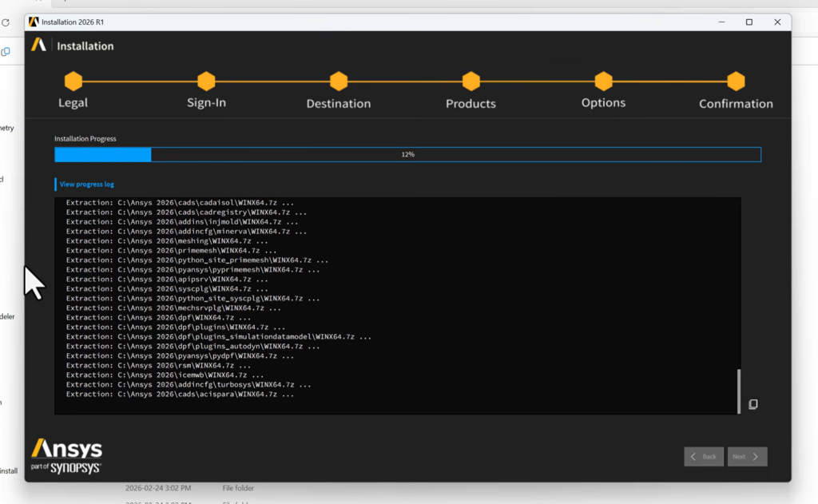The image size is (818, 504).
Task: Click the Ansys logo beside Installation header
Action: click(x=38, y=46)
